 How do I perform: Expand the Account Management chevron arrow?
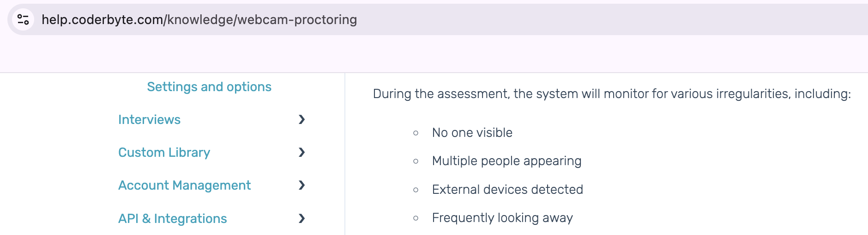(301, 186)
